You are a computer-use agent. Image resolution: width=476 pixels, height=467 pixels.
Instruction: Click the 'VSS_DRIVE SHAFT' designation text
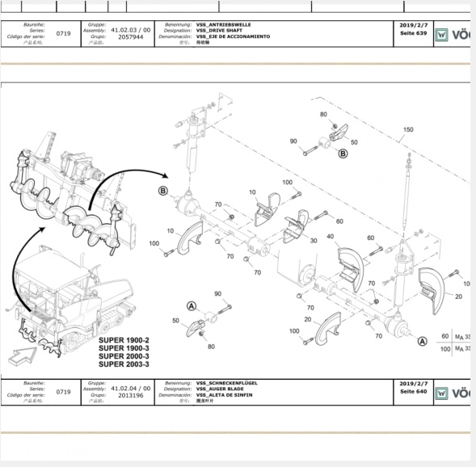[x=219, y=31]
